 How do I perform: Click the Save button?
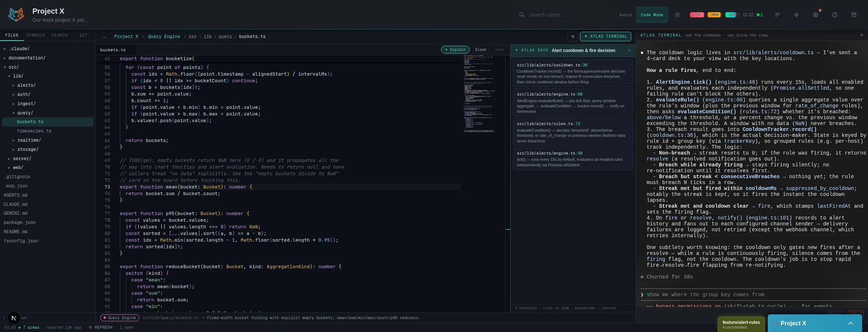[500, 50]
